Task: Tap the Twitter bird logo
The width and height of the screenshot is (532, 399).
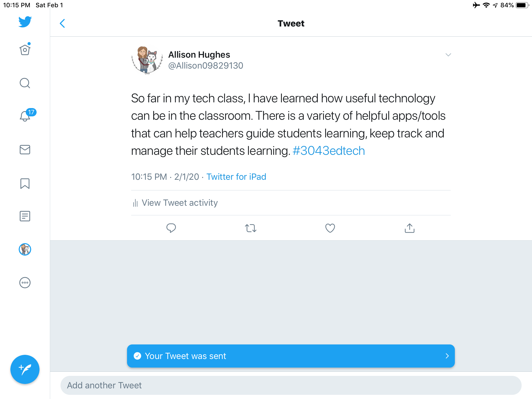Action: [x=25, y=22]
